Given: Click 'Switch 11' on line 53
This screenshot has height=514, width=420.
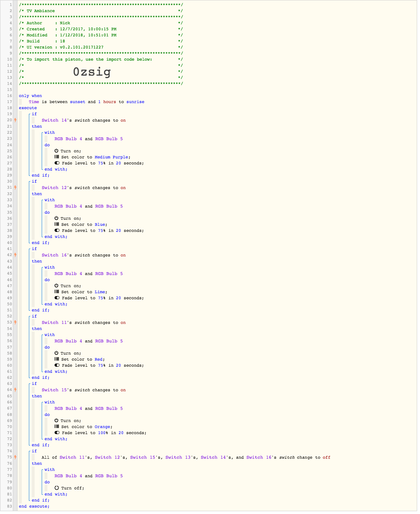Looking at the screenshot, I should tap(55, 322).
